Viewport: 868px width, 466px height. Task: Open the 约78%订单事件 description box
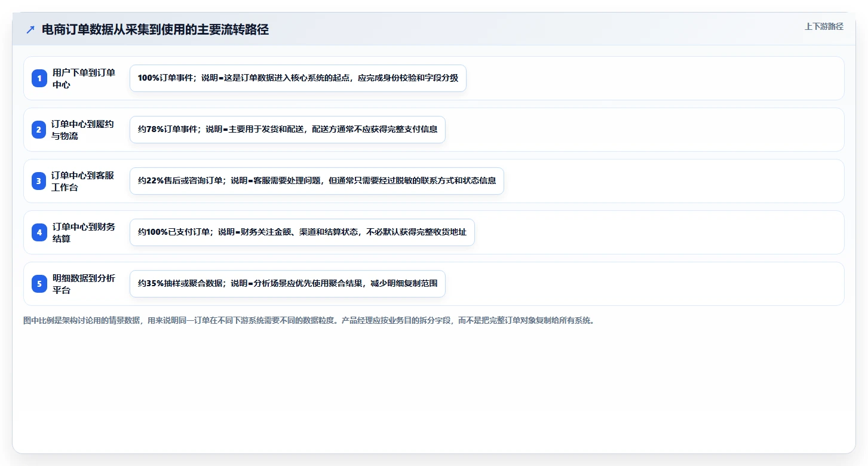[287, 130]
